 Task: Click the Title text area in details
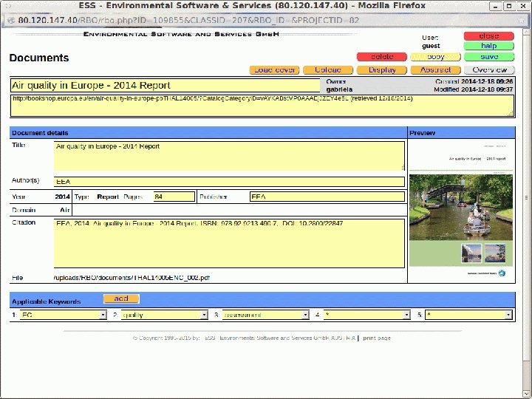[229, 156]
